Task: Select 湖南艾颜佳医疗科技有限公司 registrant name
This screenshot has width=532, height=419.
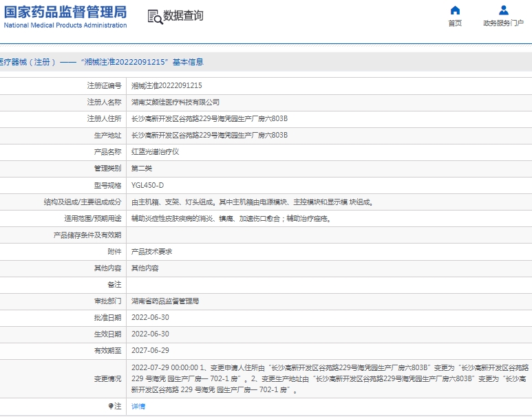Action: 175,102
